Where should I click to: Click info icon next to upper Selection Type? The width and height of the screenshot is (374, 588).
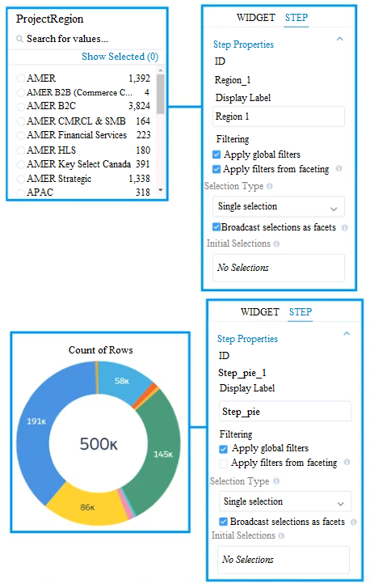(270, 186)
